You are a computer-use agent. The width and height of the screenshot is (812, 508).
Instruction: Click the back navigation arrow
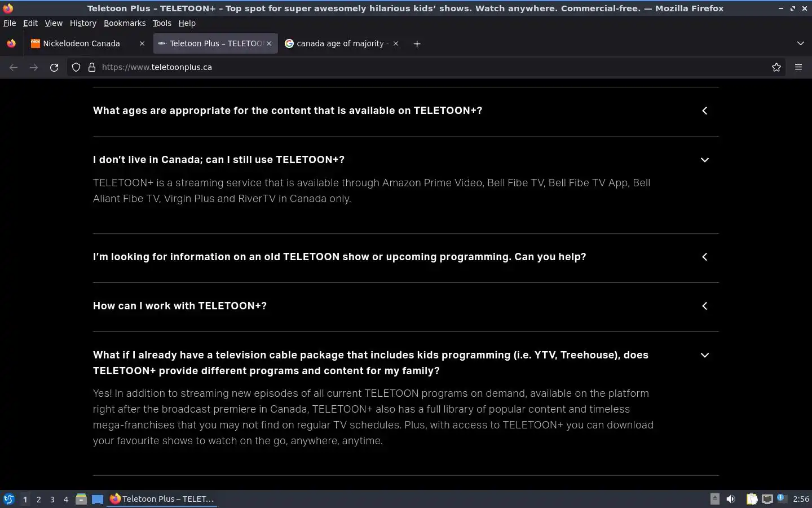(14, 67)
